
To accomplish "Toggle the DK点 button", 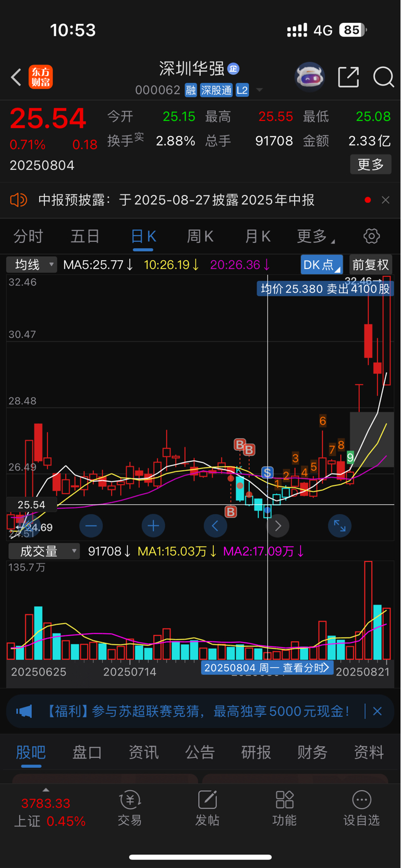I will coord(322,265).
